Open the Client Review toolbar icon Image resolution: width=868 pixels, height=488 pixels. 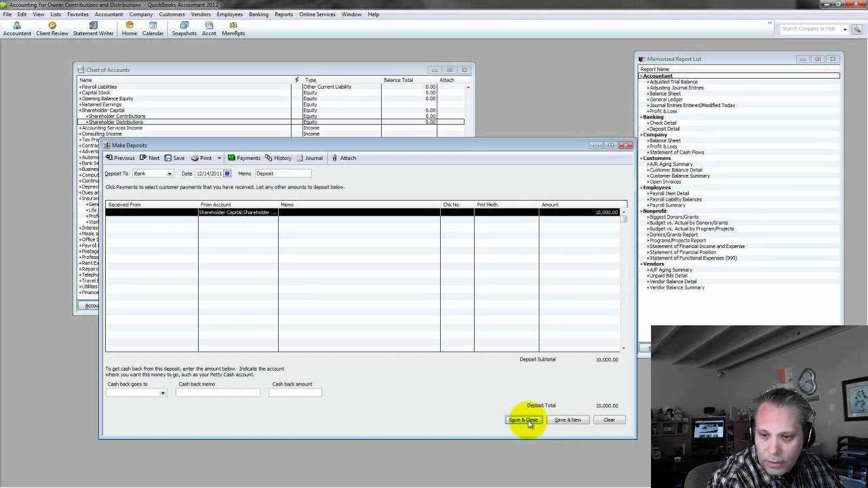pyautogui.click(x=52, y=28)
